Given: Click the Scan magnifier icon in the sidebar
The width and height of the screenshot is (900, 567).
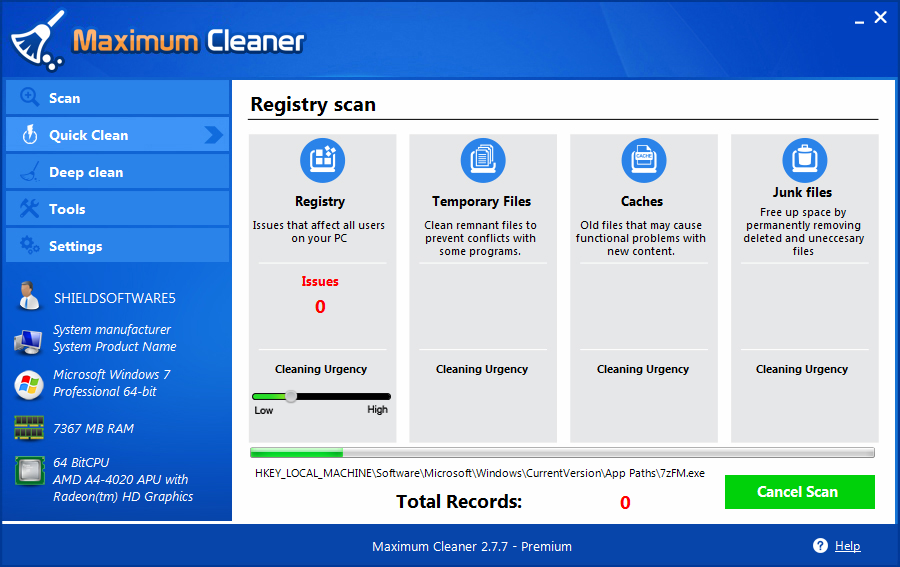Looking at the screenshot, I should tap(29, 97).
